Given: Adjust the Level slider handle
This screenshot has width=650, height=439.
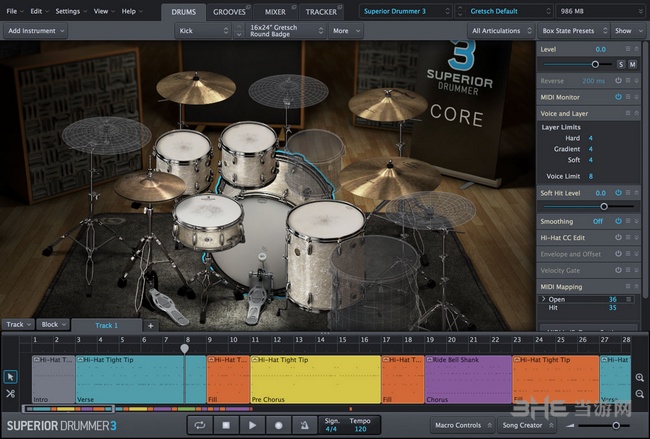Looking at the screenshot, I should 595,64.
